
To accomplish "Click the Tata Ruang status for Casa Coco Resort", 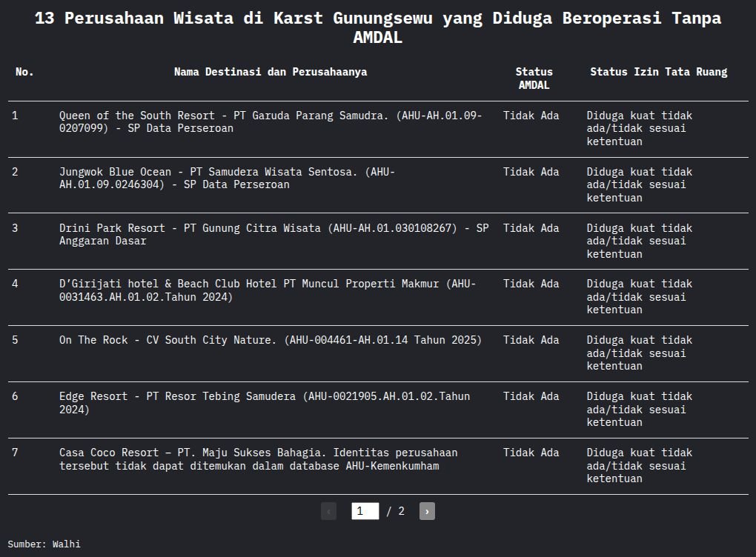I will 640,466.
